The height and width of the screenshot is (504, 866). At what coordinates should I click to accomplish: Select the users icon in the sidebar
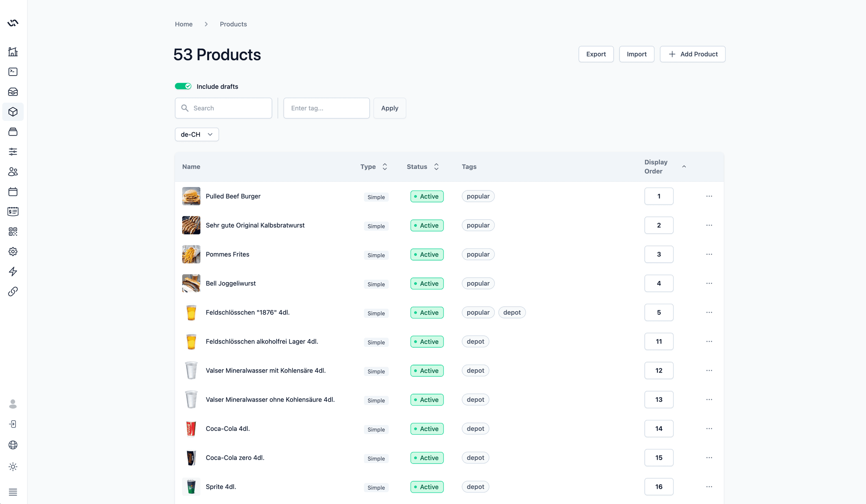pos(13,172)
